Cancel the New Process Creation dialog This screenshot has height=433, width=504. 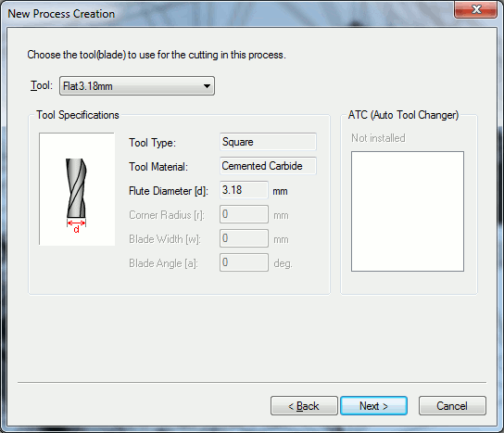point(452,406)
